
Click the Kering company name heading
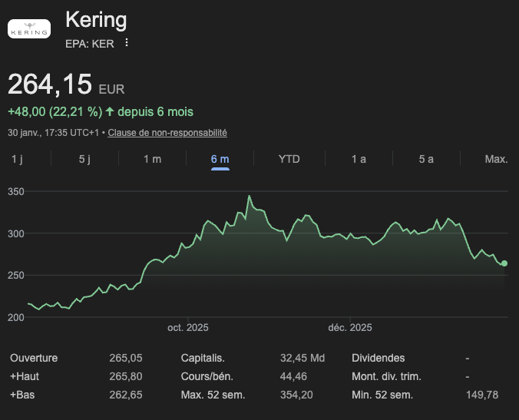pyautogui.click(x=96, y=20)
